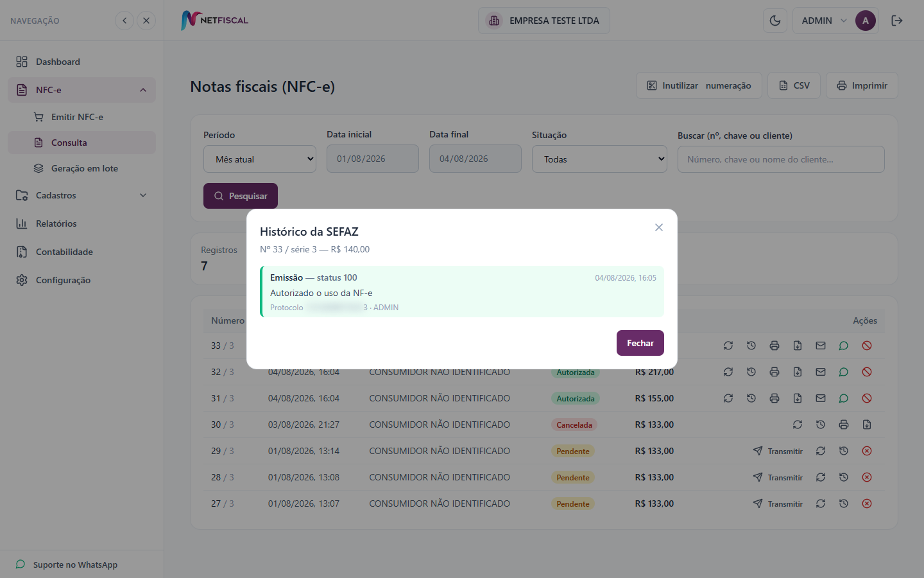The image size is (924, 578).
Task: Open Dashboard in the sidebar
Action: 82,62
